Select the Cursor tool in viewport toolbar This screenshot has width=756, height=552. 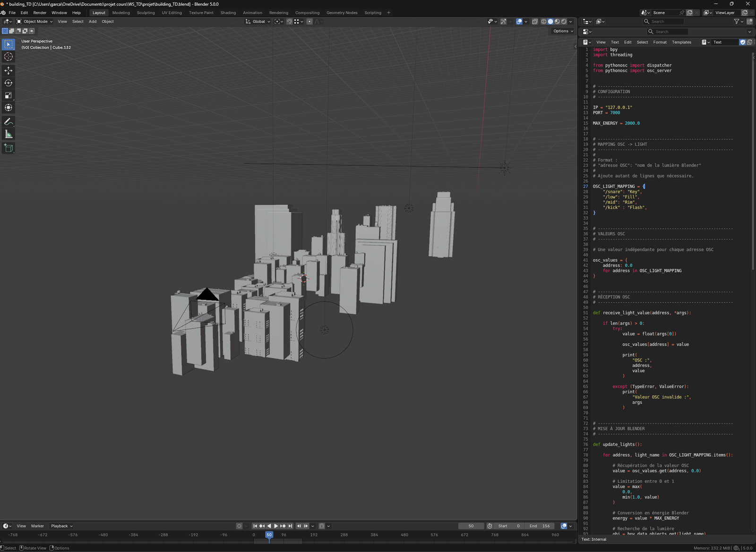tap(8, 57)
